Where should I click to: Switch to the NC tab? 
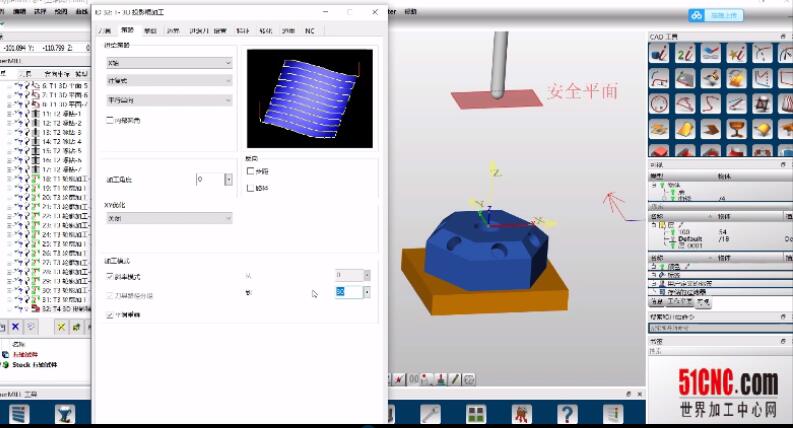click(x=311, y=32)
